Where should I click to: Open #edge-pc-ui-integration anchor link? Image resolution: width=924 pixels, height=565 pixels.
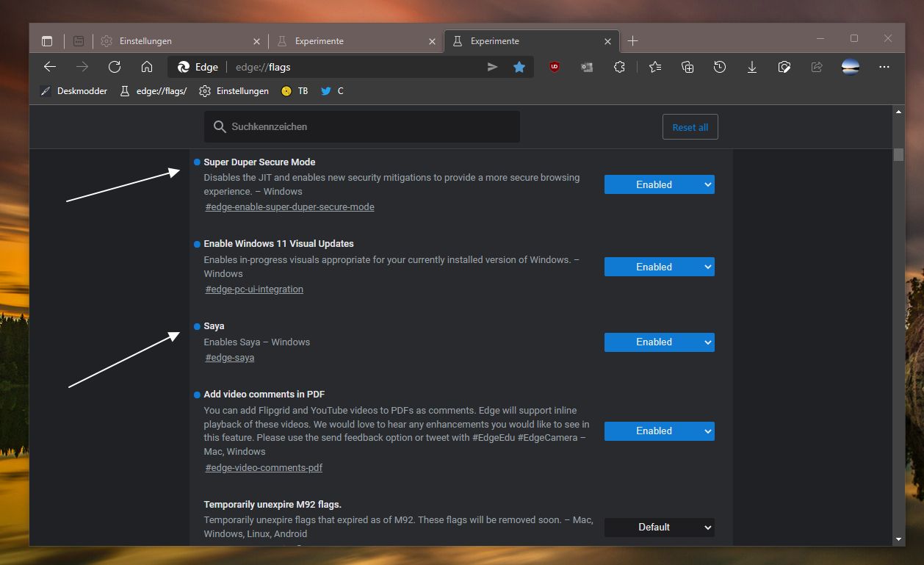click(x=254, y=289)
